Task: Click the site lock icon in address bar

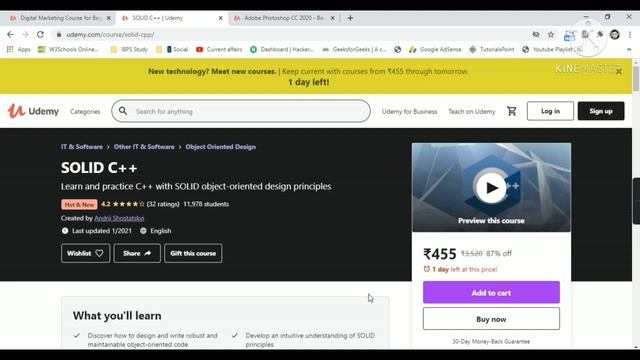Action: click(59, 35)
